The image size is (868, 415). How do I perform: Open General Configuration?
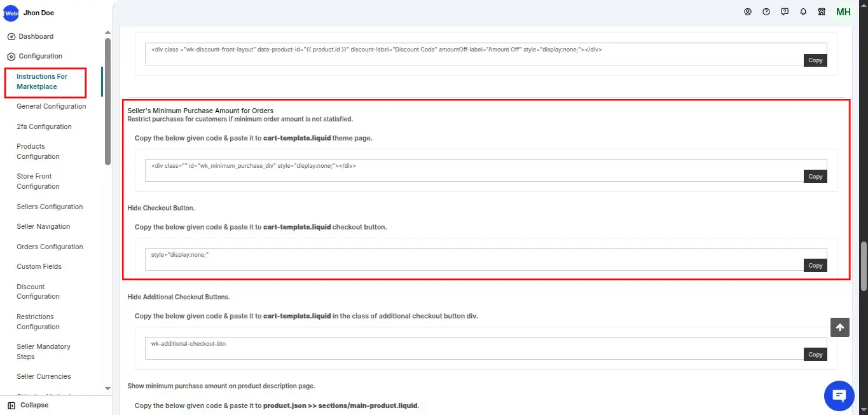52,106
